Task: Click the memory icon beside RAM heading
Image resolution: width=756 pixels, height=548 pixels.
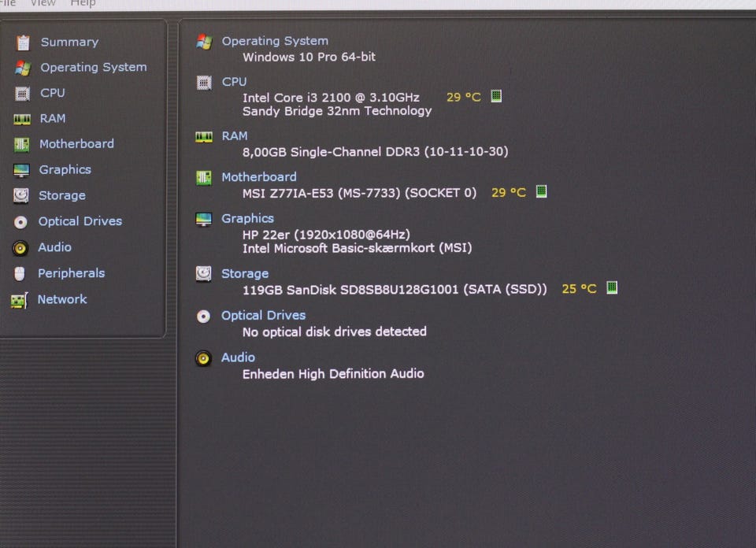Action: click(x=204, y=137)
